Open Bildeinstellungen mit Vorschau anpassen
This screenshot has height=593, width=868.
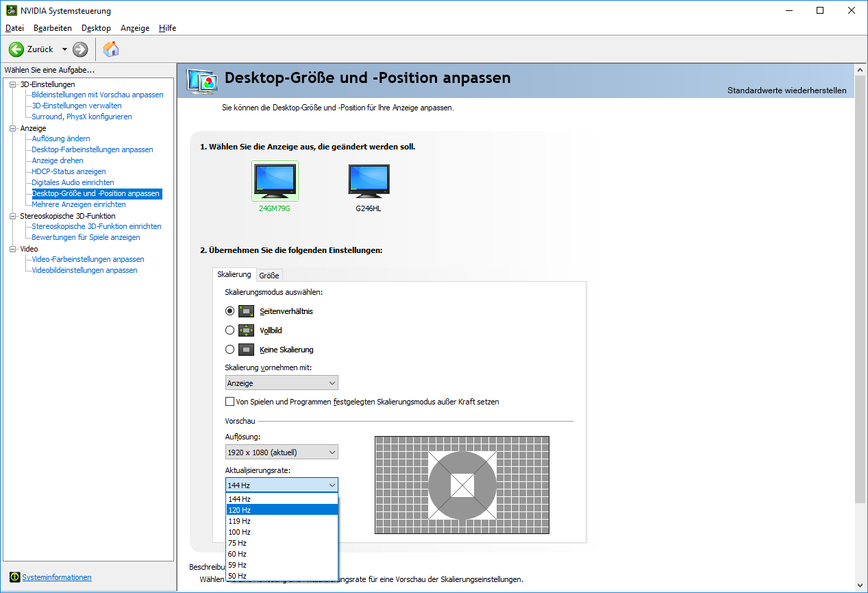(98, 95)
